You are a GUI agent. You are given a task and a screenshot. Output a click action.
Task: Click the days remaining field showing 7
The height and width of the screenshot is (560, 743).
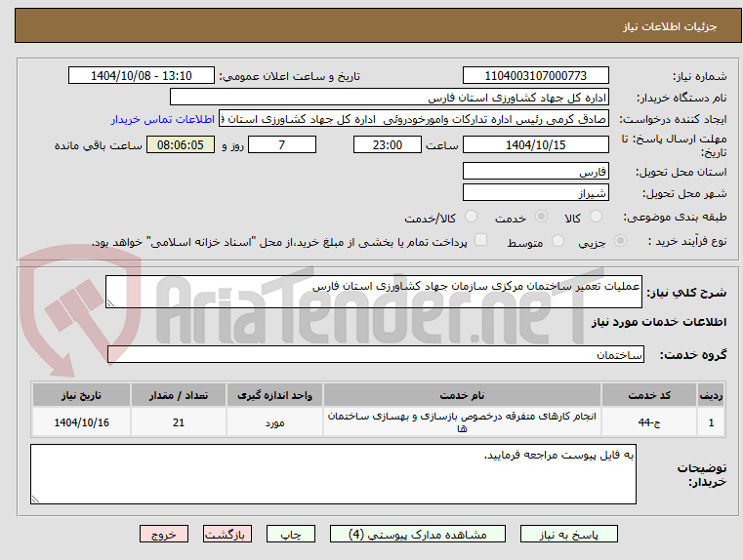pyautogui.click(x=282, y=144)
